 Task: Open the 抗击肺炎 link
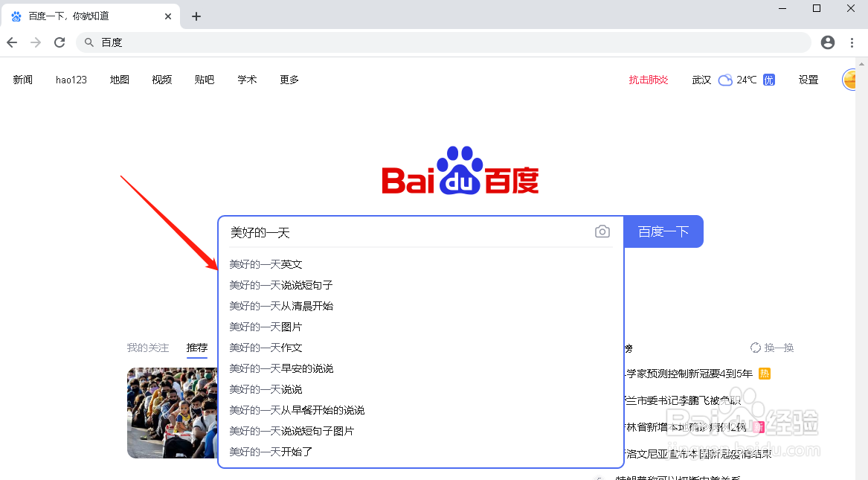click(x=649, y=80)
